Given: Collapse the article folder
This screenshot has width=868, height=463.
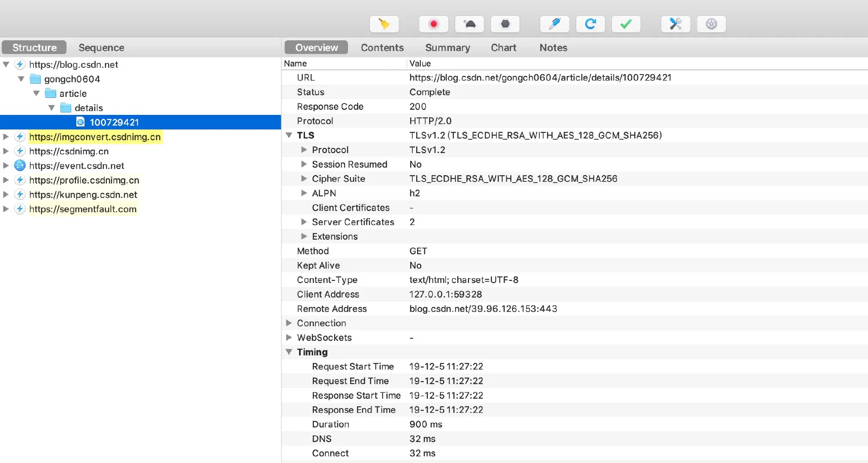Looking at the screenshot, I should (x=36, y=93).
